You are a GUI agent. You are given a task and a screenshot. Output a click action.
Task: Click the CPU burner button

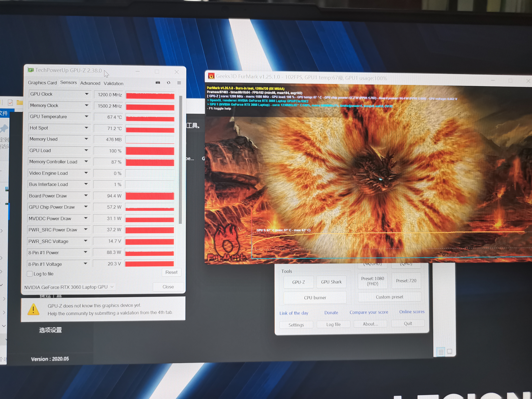click(315, 298)
